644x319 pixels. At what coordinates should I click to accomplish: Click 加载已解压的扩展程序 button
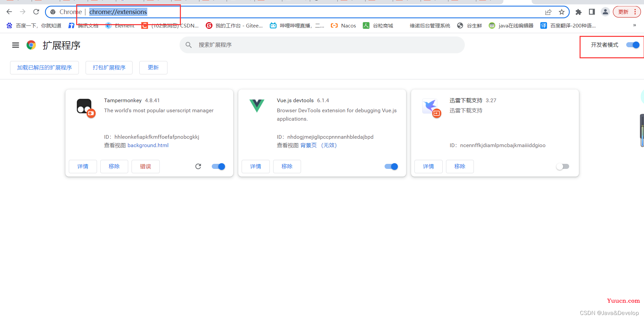point(44,68)
